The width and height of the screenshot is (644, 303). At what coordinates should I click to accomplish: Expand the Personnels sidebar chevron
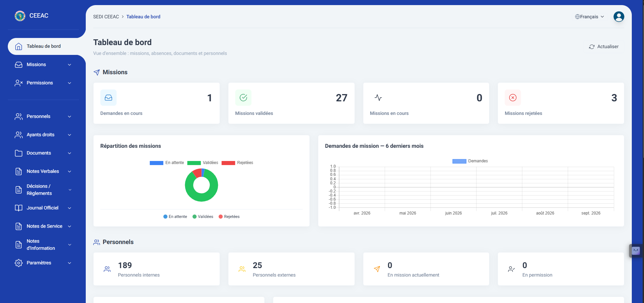pyautogui.click(x=69, y=117)
